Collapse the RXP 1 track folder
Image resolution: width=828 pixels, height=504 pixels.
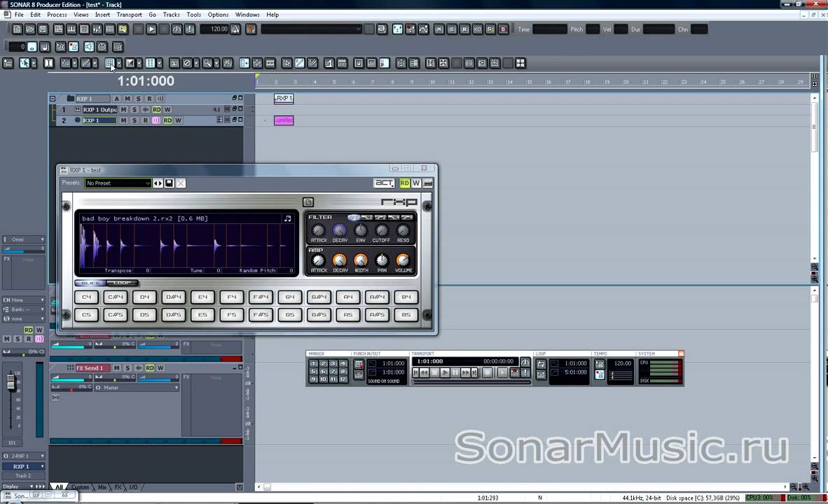[53, 99]
